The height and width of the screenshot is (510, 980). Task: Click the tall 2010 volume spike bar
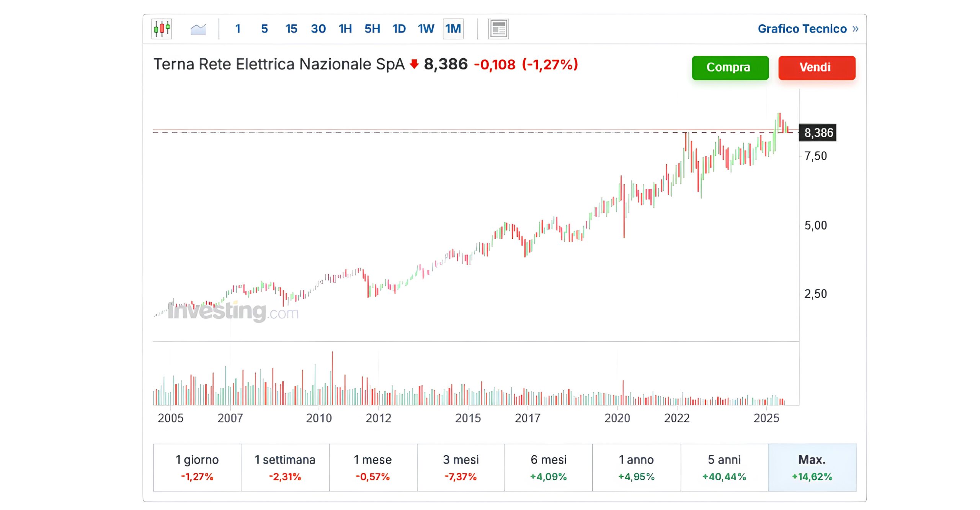[x=332, y=378]
